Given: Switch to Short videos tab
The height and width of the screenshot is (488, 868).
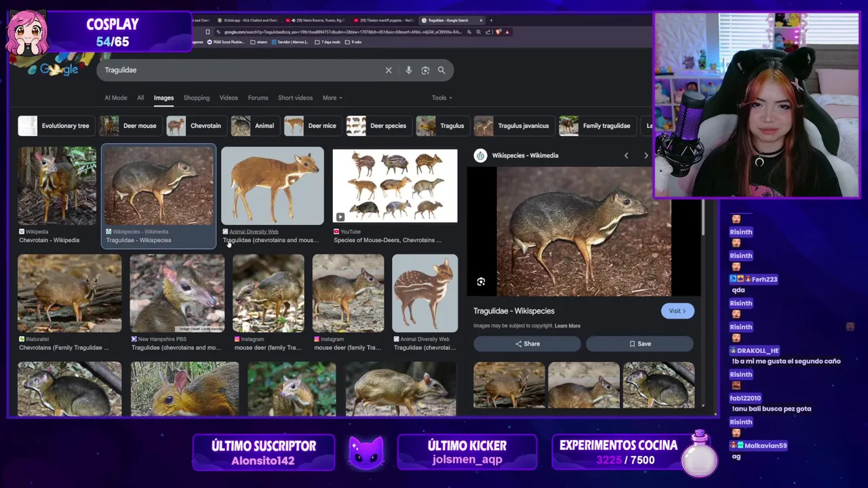Looking at the screenshot, I should point(295,98).
